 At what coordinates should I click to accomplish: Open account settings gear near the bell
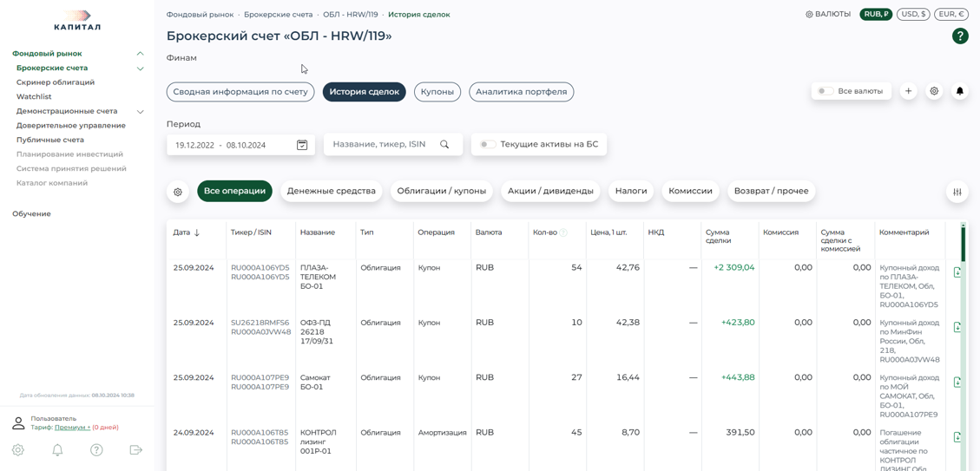934,91
